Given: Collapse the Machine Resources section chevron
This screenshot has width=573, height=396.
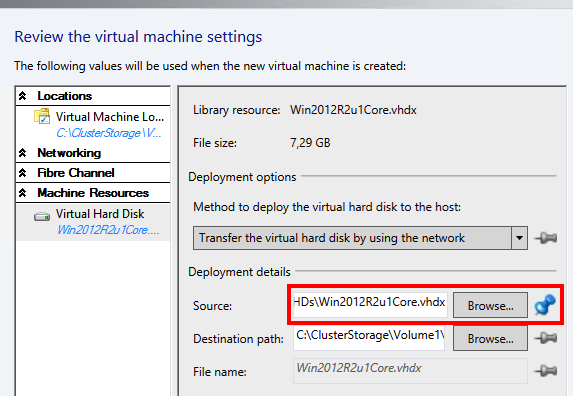Looking at the screenshot, I should [x=23, y=193].
